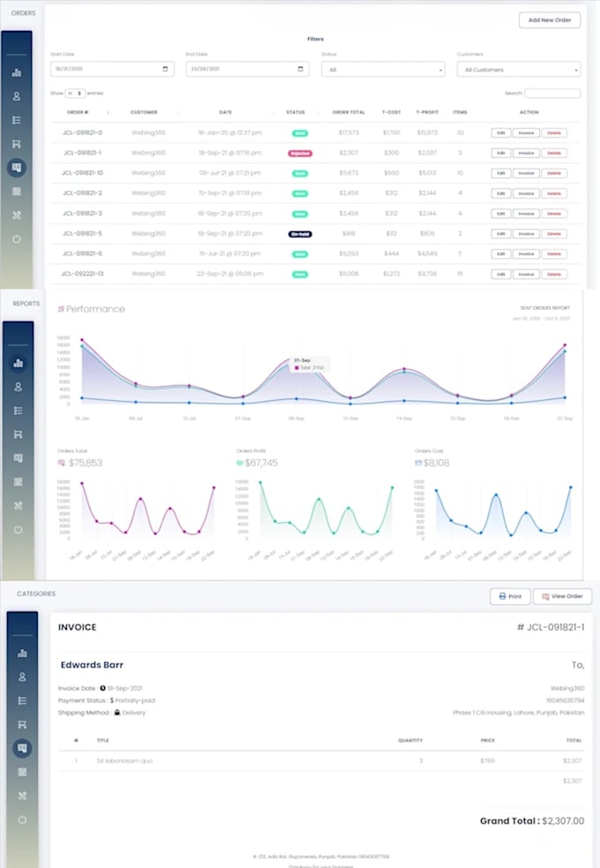The image size is (600, 868).
Task: Delete order JCL-091821-6
Action: [554, 254]
